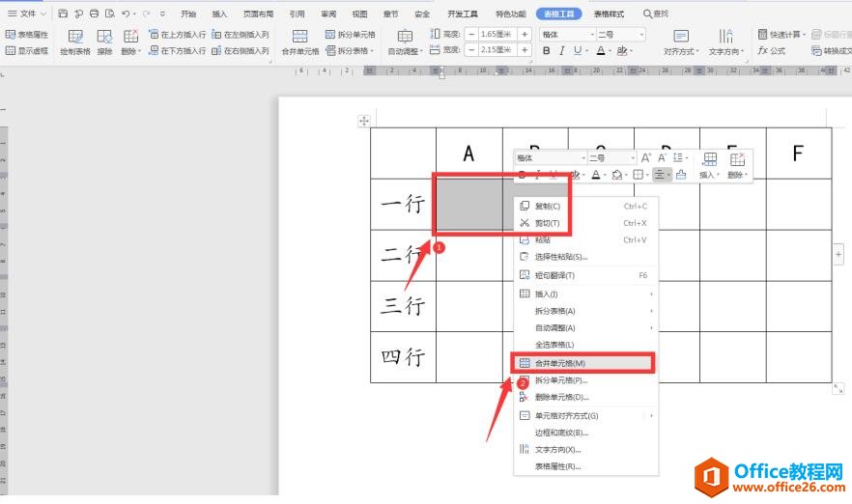Viewport: 852px width, 504px height.
Task: Click the mini toolbar borders icon
Action: click(x=638, y=175)
